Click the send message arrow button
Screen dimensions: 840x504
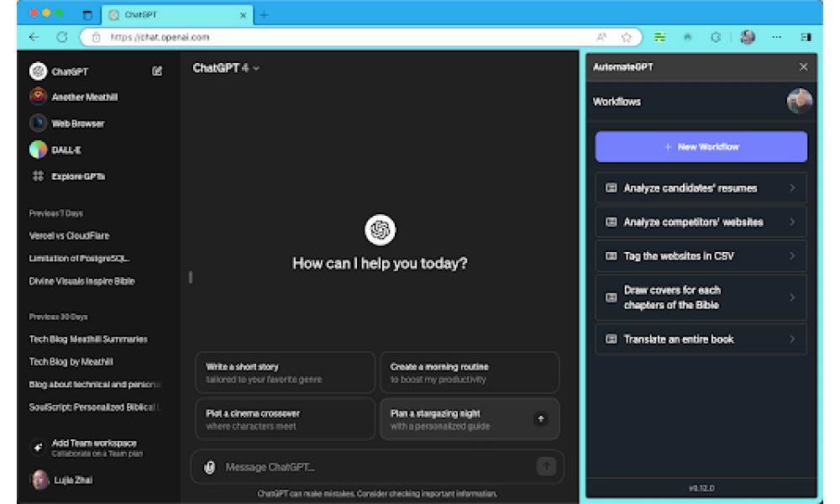[546, 466]
